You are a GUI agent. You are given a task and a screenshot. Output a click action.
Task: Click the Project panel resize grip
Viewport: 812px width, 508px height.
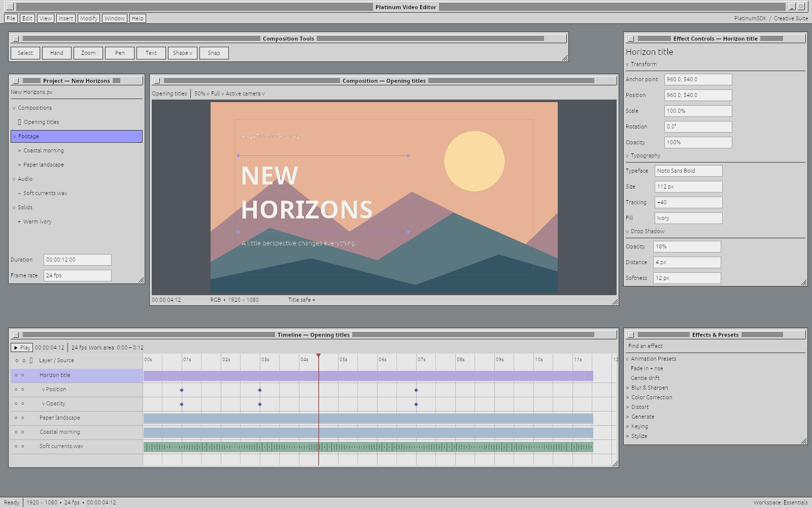(141, 280)
